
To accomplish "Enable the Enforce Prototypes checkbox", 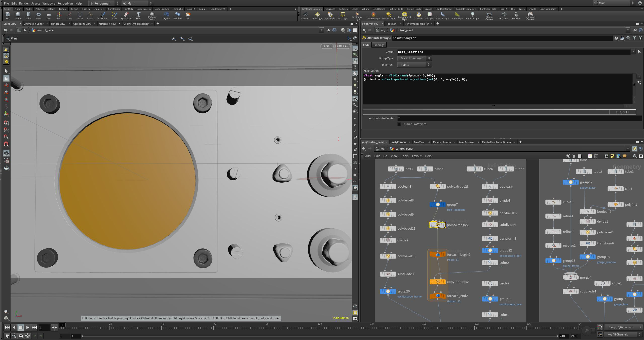I will [x=399, y=124].
